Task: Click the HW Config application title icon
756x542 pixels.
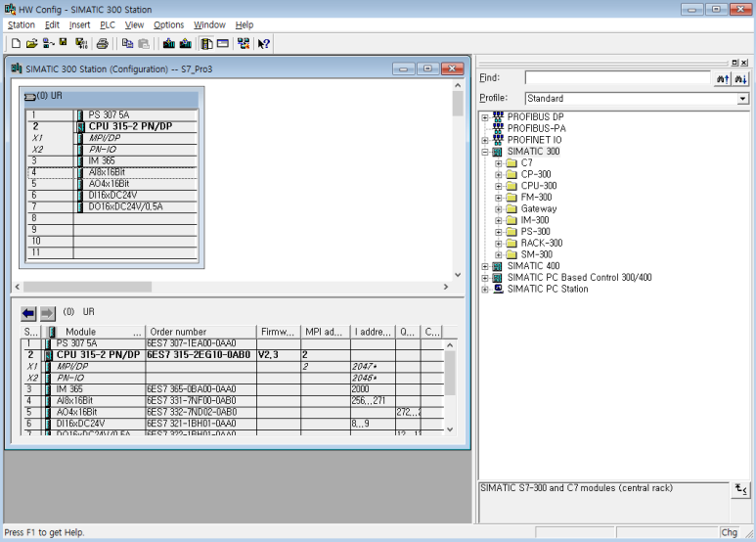Action: tap(10, 9)
